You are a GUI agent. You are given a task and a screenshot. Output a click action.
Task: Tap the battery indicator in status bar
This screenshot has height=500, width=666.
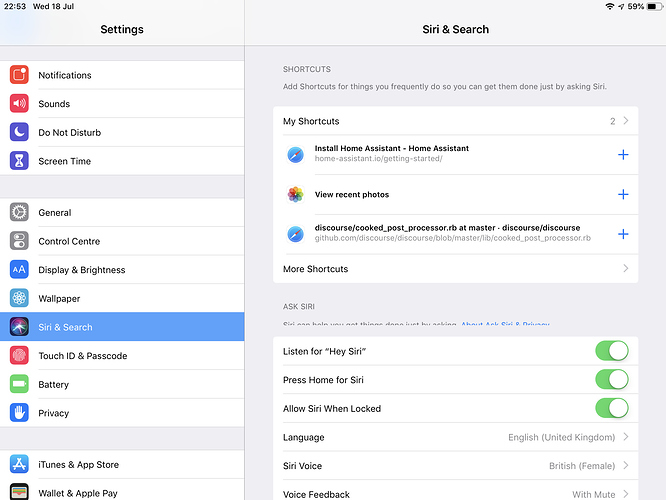[x=654, y=6]
